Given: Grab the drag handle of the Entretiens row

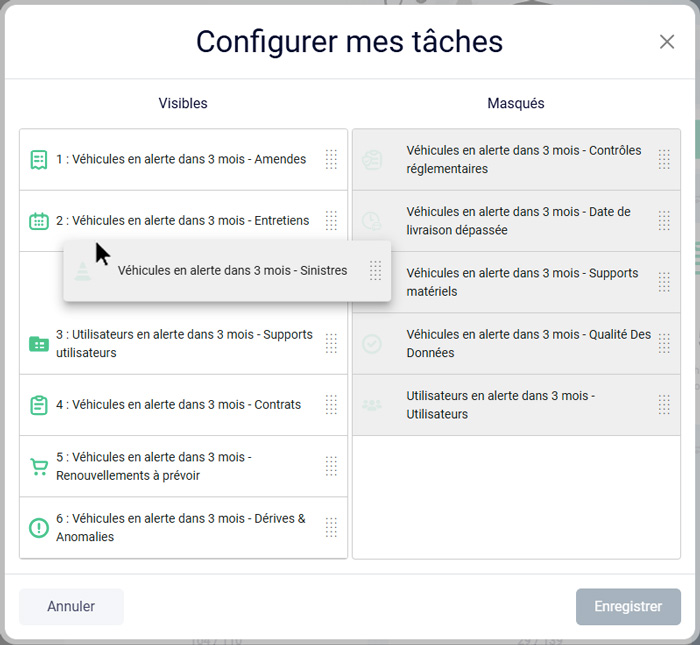Looking at the screenshot, I should 331,221.
